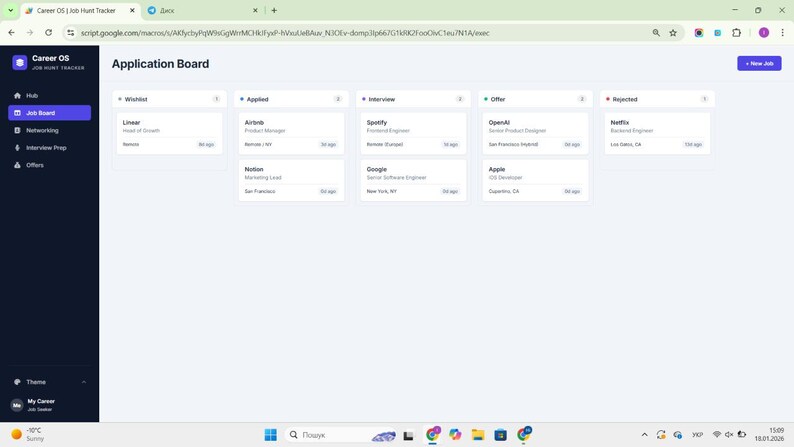Open the Airbnb Product Manager card

click(x=291, y=134)
